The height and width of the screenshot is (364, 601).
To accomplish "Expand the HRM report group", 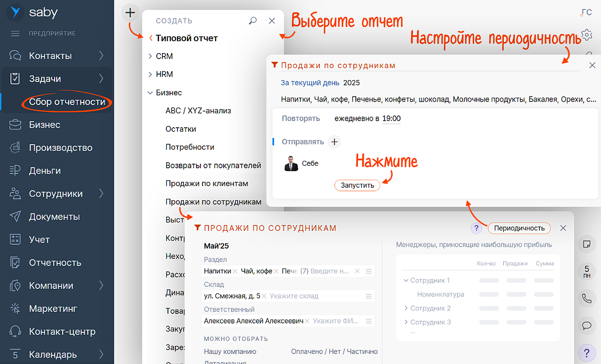I will (150, 75).
